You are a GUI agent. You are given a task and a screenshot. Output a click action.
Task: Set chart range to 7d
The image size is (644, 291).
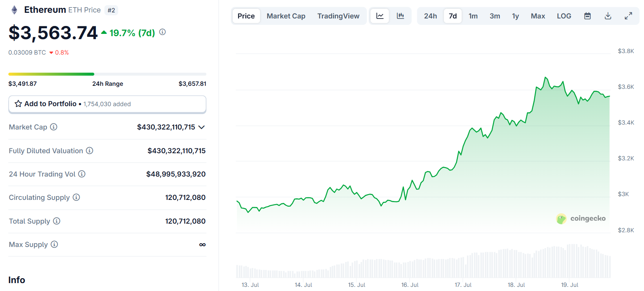point(453,16)
